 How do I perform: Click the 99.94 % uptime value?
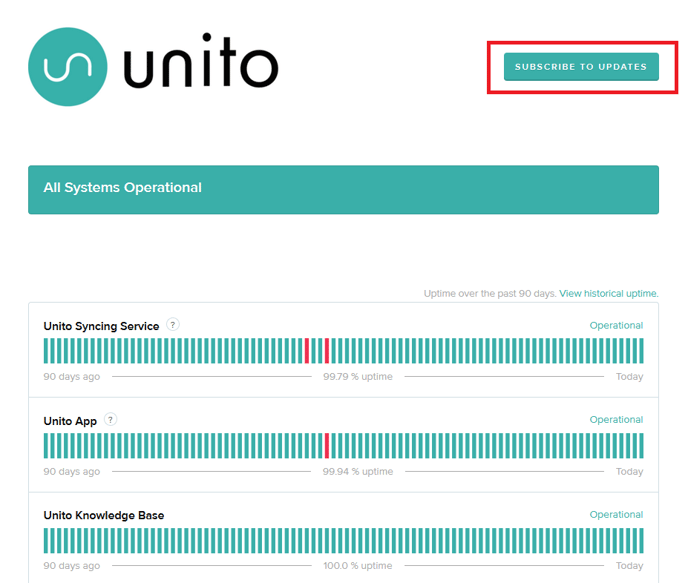(x=358, y=472)
